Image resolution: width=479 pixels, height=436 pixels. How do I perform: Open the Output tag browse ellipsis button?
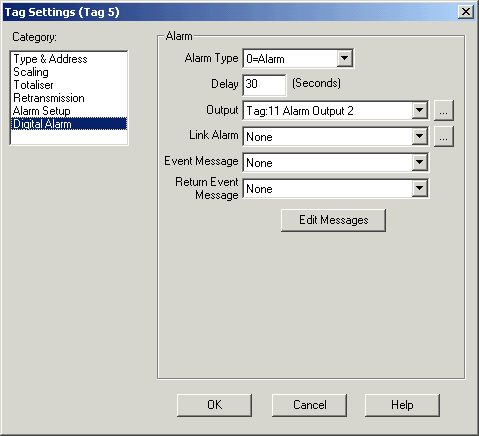pyautogui.click(x=444, y=110)
